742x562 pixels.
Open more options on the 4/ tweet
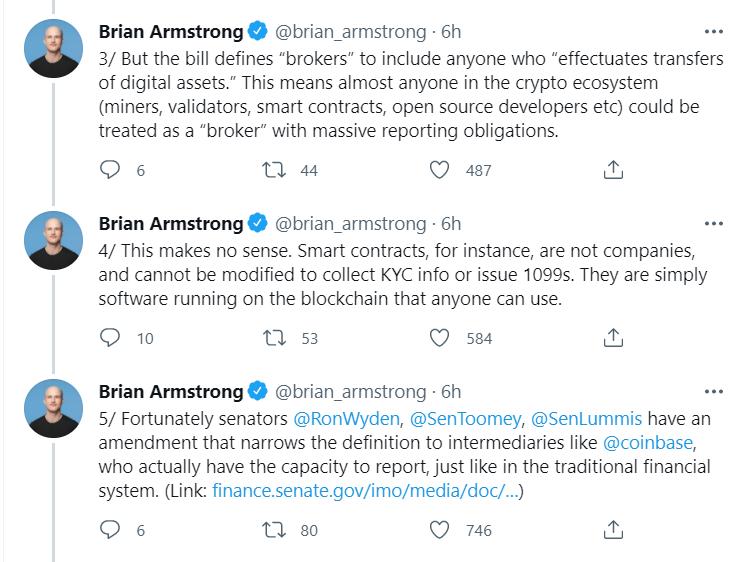tap(713, 223)
